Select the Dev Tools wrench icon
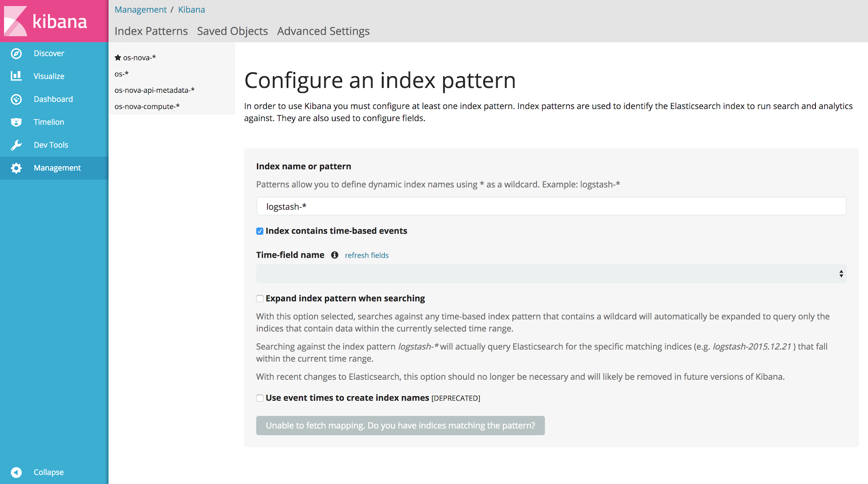868x484 pixels. coord(16,145)
